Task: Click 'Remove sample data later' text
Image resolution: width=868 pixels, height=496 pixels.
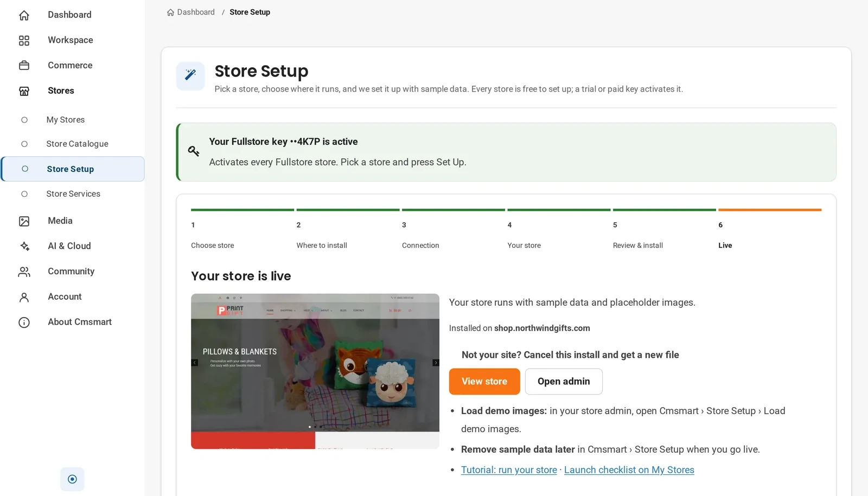Action: pos(518,449)
